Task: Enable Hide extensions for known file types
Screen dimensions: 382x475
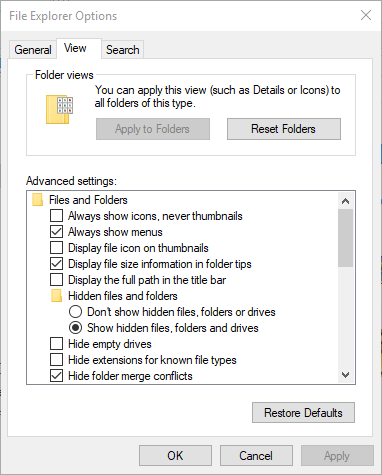Action: coord(56,360)
